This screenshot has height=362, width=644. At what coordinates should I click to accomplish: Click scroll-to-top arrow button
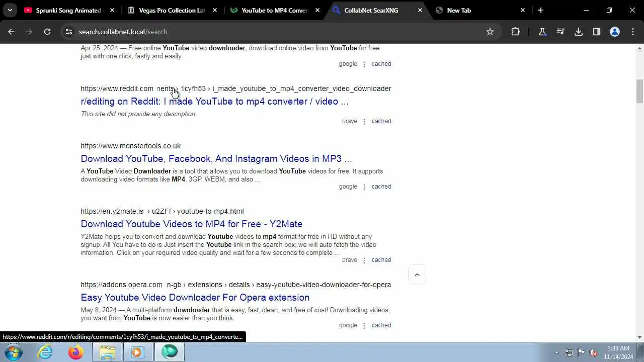(417, 275)
